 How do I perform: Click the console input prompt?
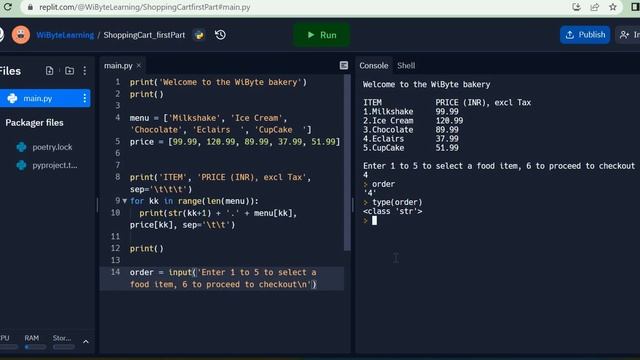click(374, 221)
